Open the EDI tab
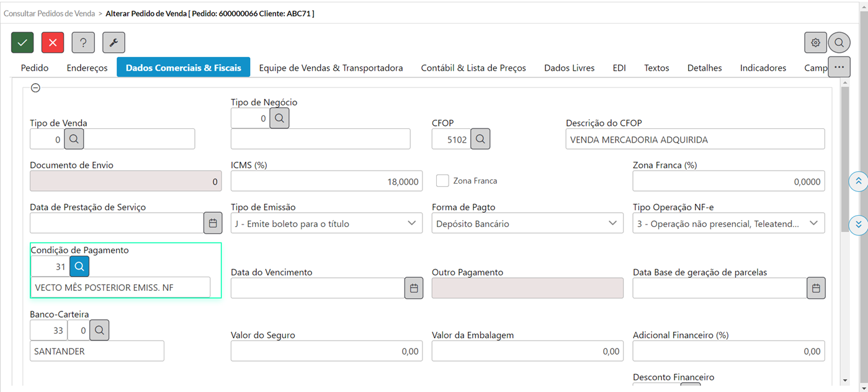The height and width of the screenshot is (392, 868). click(619, 68)
